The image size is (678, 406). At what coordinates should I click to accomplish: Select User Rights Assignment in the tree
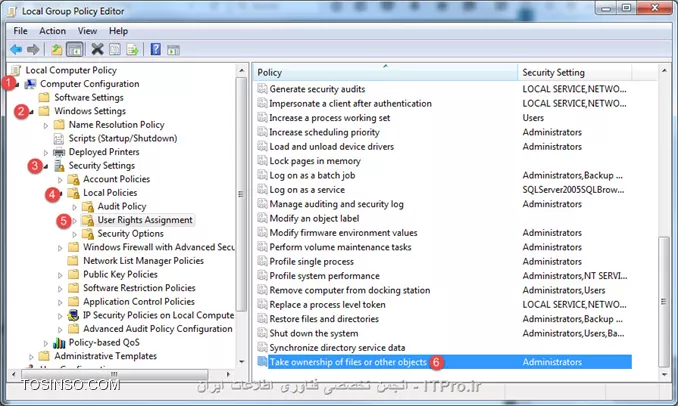145,220
